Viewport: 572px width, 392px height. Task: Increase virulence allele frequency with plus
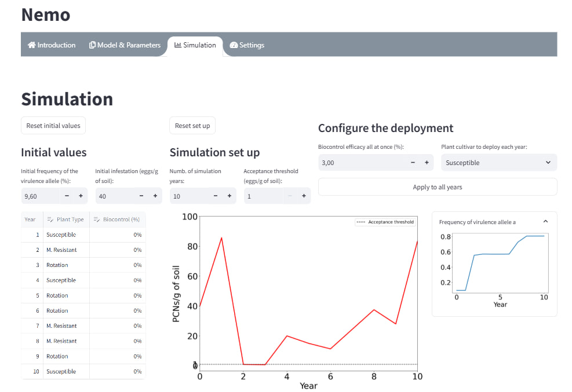[x=81, y=196]
